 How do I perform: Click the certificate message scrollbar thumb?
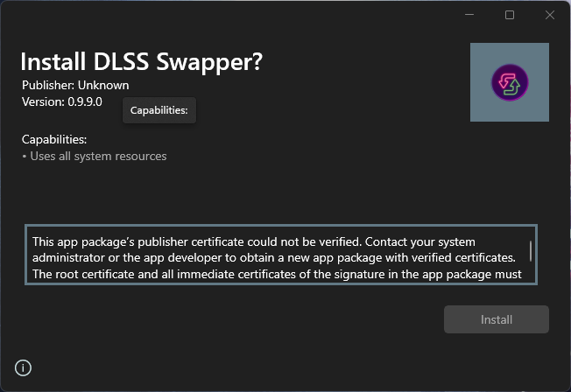pos(530,251)
